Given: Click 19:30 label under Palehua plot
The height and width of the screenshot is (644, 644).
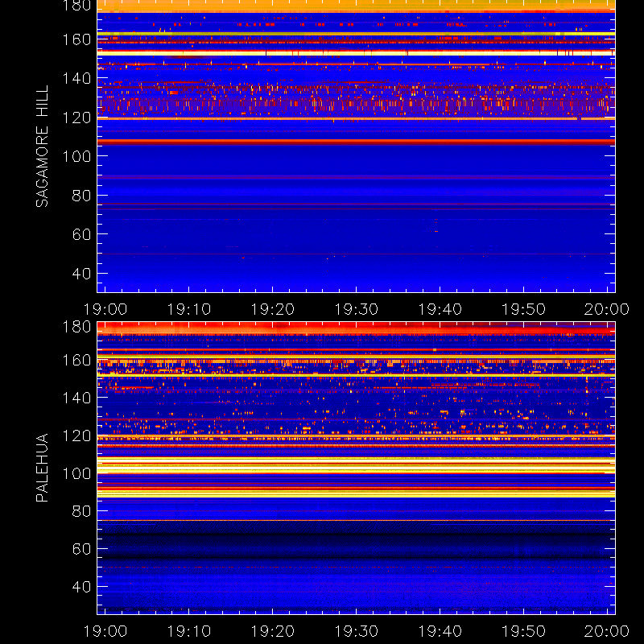Looking at the screenshot, I should tap(356, 631).
